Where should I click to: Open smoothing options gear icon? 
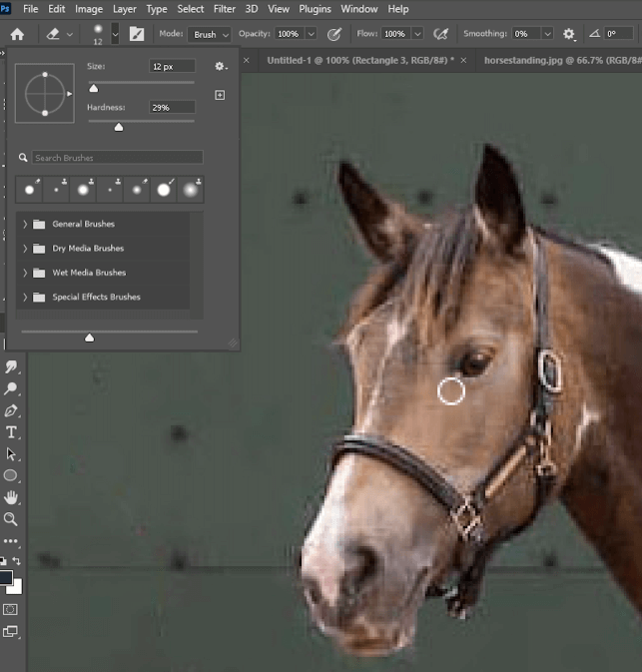569,34
